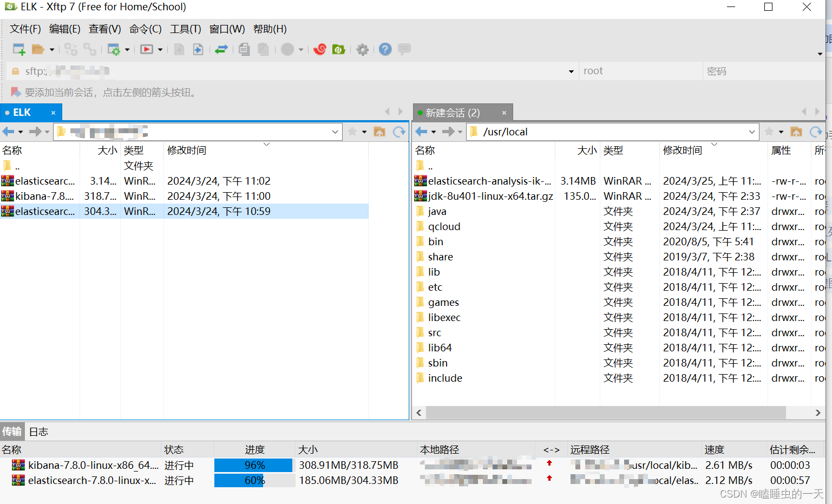832x504 pixels.
Task: Click the New Session toolbar icon
Action: [19, 49]
